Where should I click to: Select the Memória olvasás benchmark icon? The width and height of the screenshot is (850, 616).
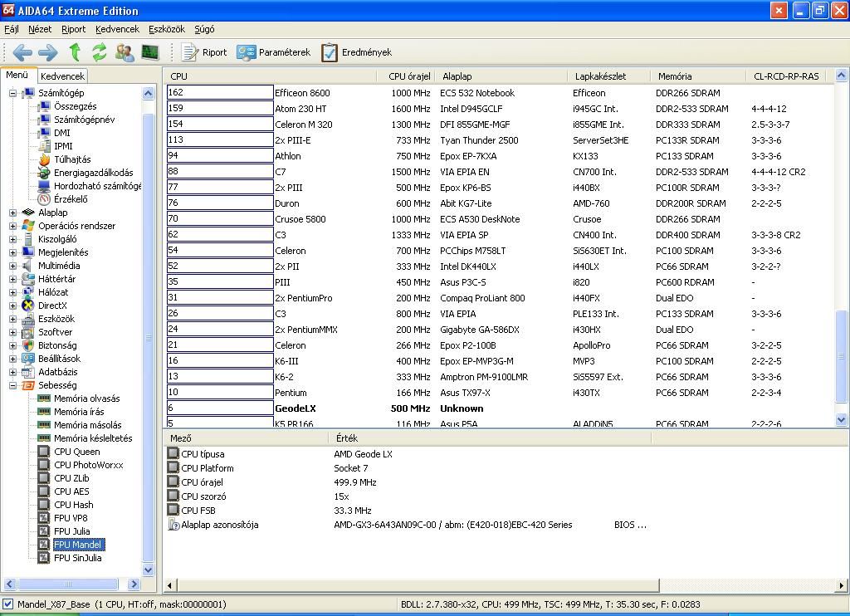point(44,398)
